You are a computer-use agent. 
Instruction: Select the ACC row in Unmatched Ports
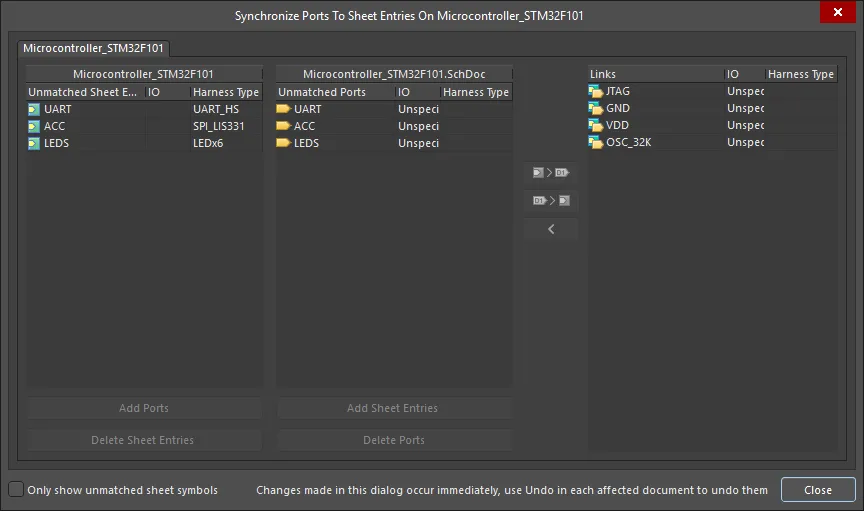click(x=393, y=126)
